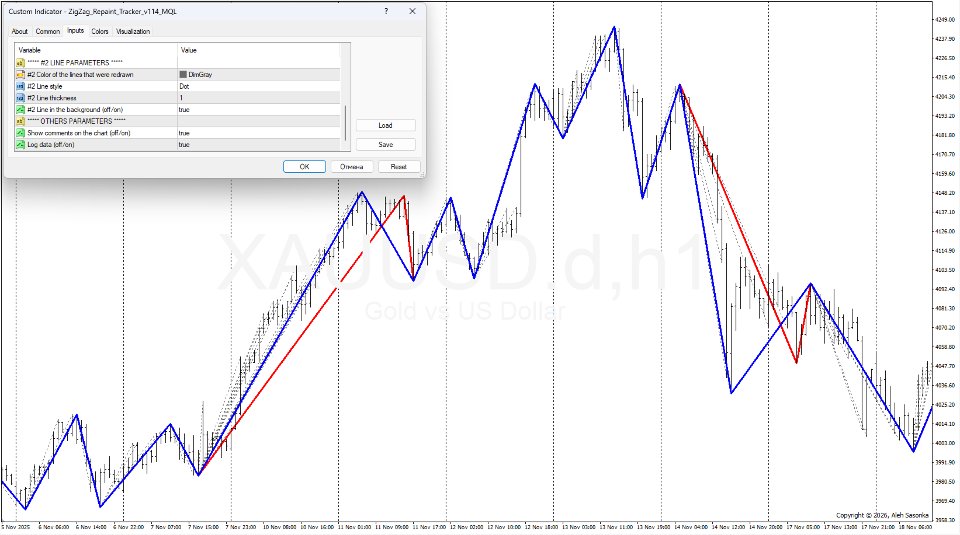Image resolution: width=960 pixels, height=535 pixels.
Task: Click the OK button
Action: [x=304, y=166]
